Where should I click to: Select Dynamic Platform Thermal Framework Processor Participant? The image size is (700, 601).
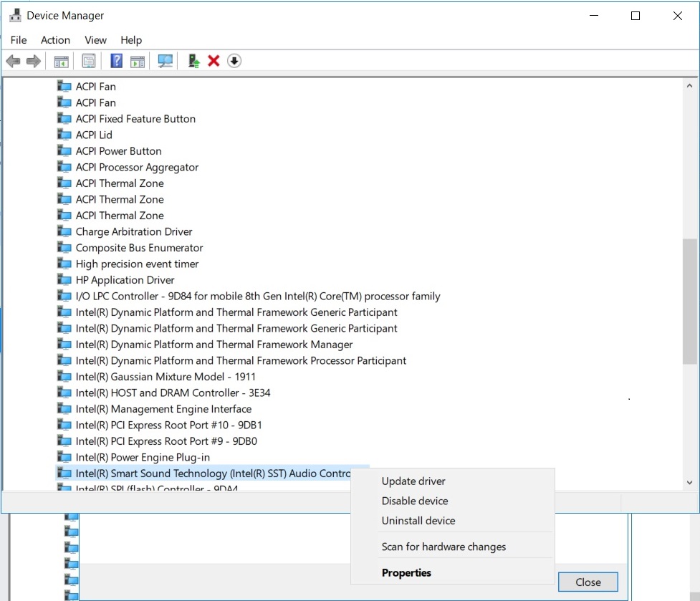tap(241, 360)
